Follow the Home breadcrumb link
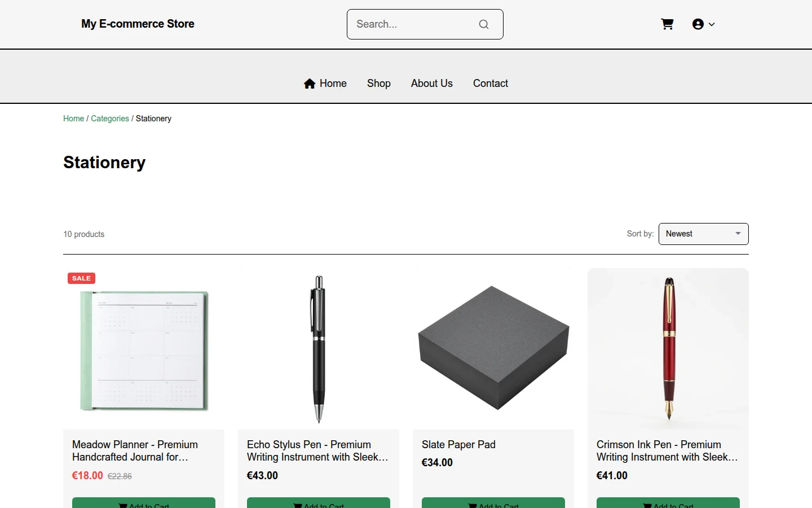 pos(73,119)
